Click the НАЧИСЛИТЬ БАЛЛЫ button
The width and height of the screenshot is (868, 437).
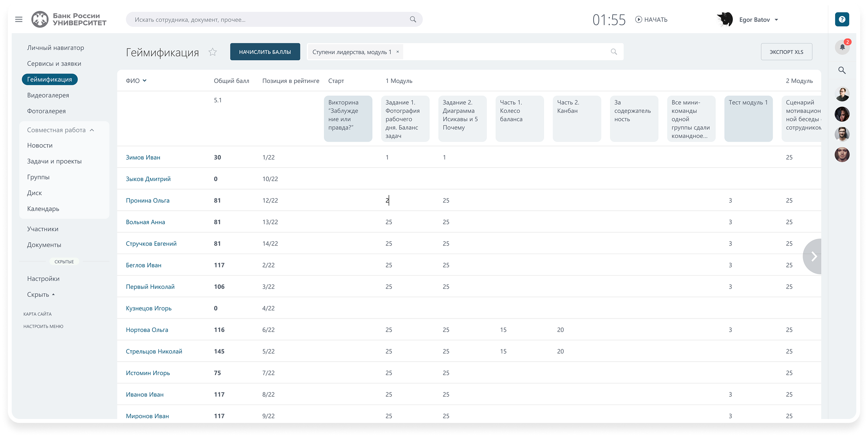point(265,52)
